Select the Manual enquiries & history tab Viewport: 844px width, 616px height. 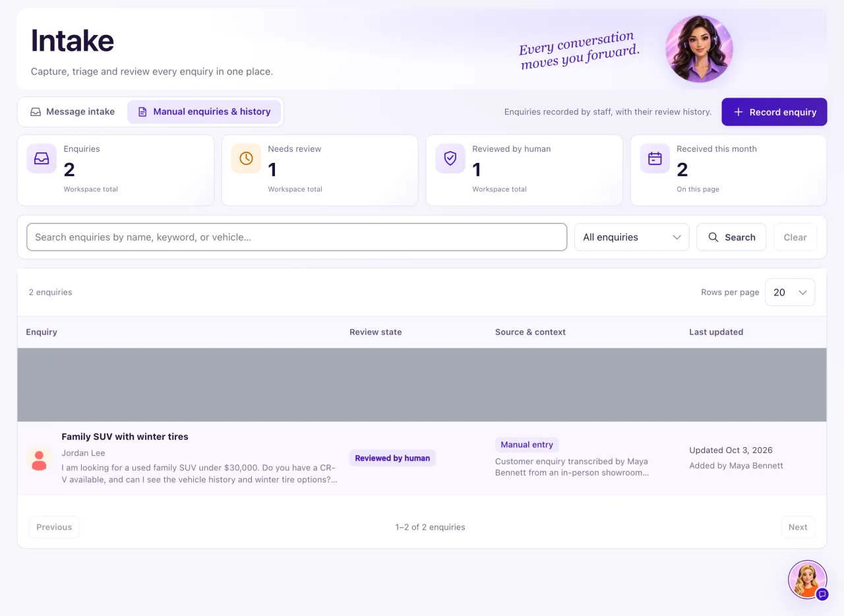tap(204, 112)
